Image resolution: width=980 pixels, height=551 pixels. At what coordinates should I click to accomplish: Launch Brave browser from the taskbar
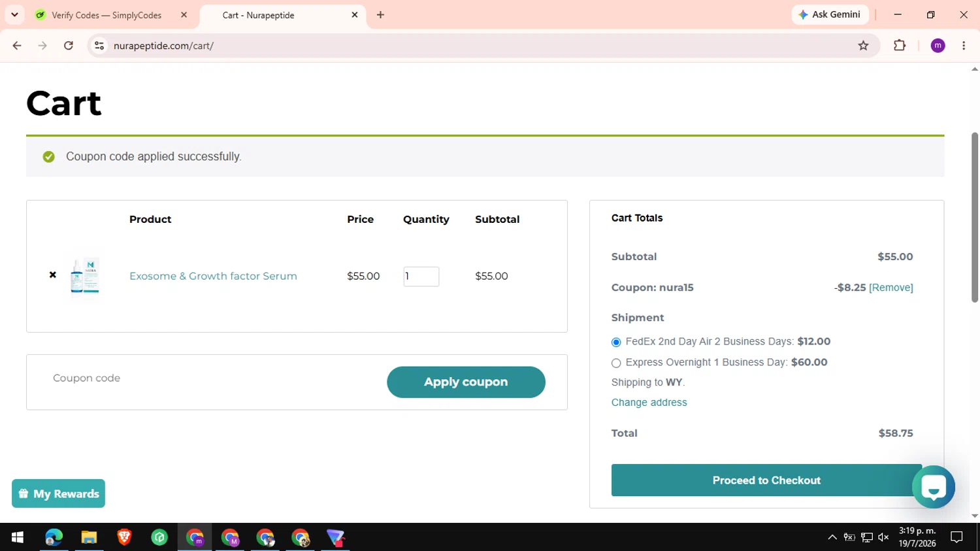tap(124, 537)
